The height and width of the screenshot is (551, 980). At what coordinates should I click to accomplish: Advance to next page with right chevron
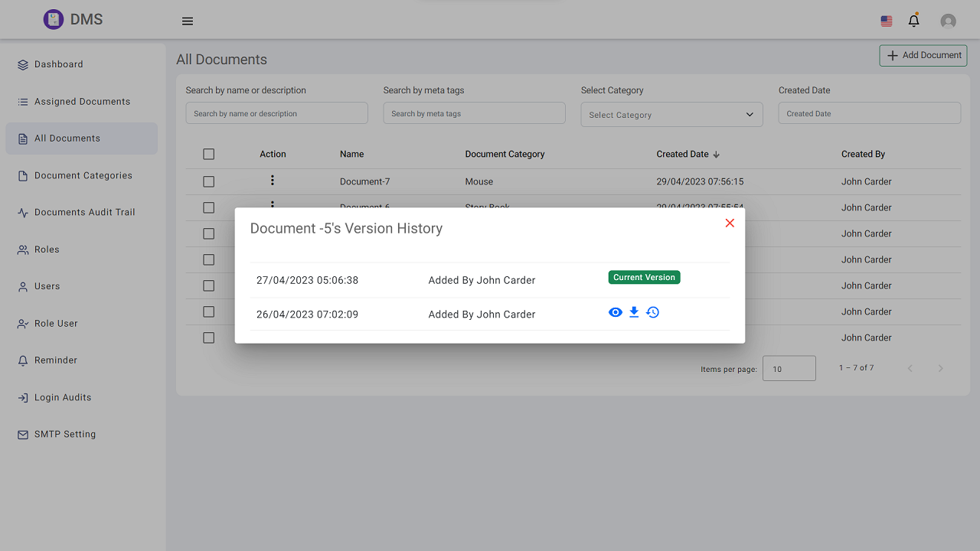(x=940, y=368)
